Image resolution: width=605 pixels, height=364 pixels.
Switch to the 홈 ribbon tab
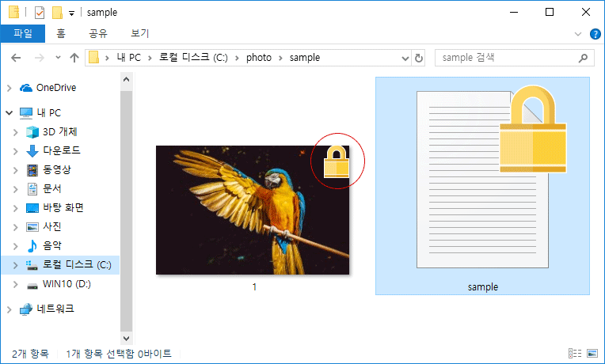click(x=61, y=33)
